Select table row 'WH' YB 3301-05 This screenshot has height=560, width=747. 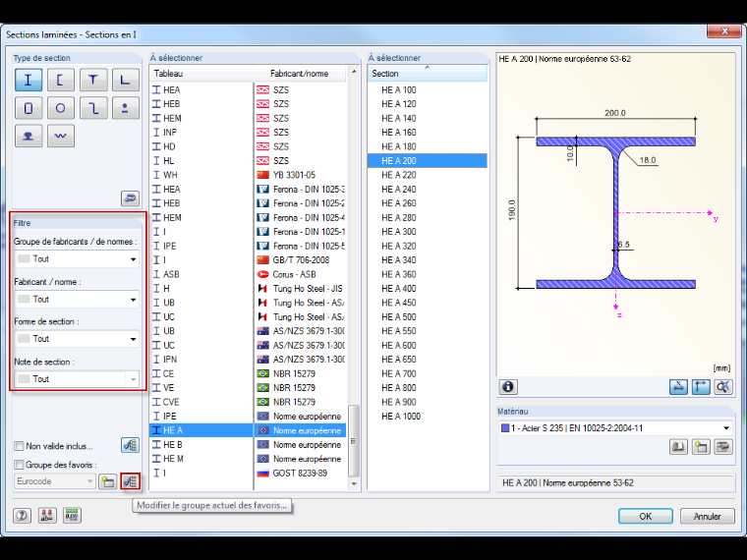248,175
